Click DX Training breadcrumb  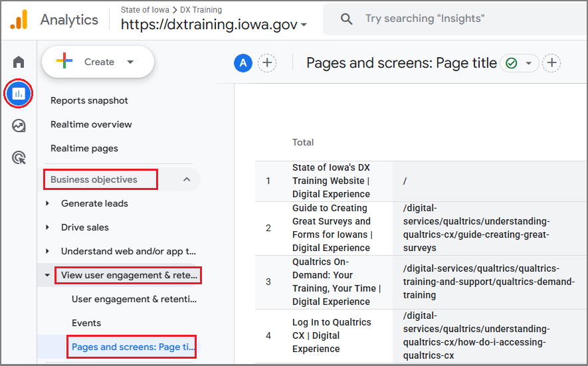click(x=201, y=10)
